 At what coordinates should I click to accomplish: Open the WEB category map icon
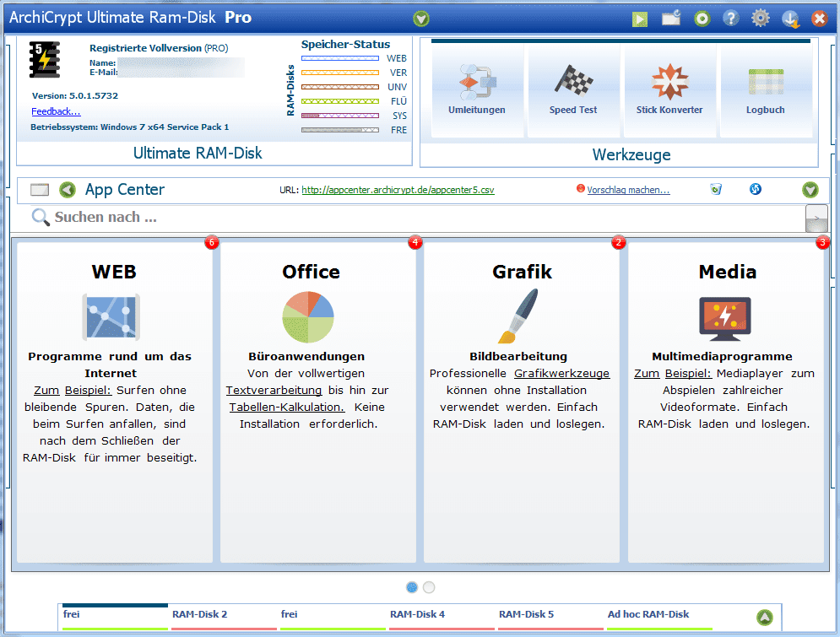(x=111, y=317)
